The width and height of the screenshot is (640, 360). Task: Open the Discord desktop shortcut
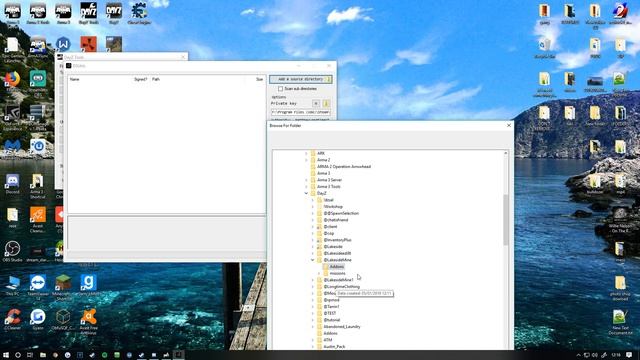point(12,184)
